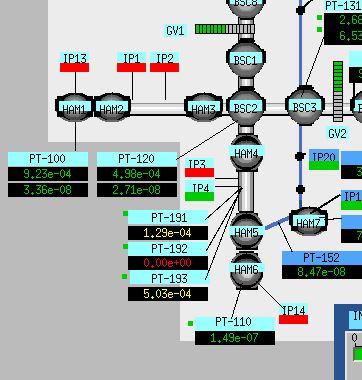
Task: Select the HAM6 chamber sphere
Action: tap(246, 269)
